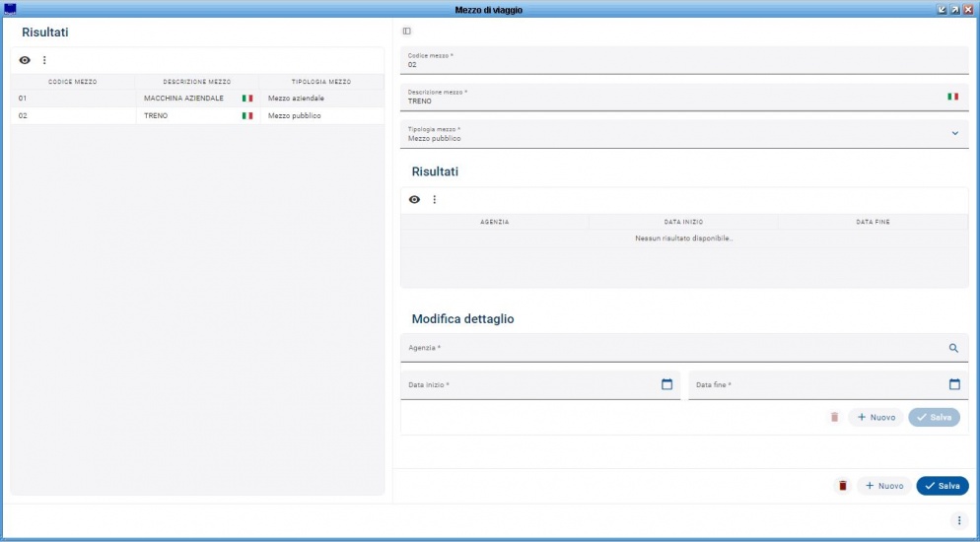The image size is (980, 542).
Task: Open three-dot menu in agency results table
Action: click(x=434, y=199)
